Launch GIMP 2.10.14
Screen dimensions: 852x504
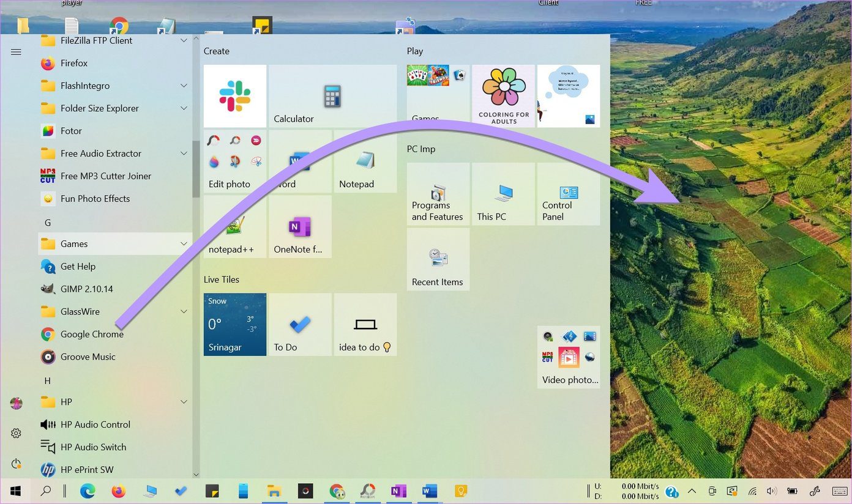pos(114,289)
